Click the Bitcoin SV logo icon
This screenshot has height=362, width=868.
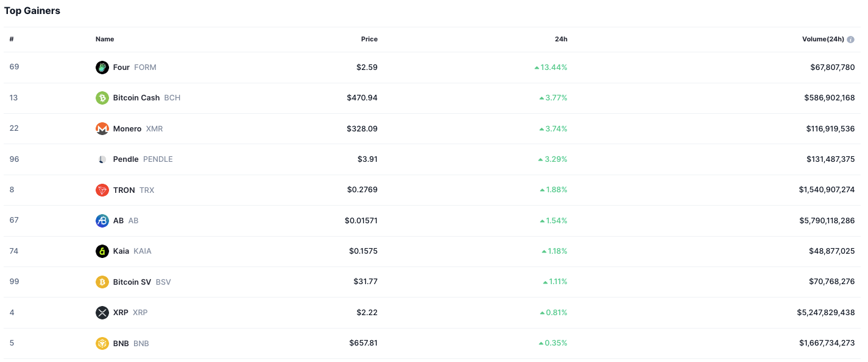point(102,282)
